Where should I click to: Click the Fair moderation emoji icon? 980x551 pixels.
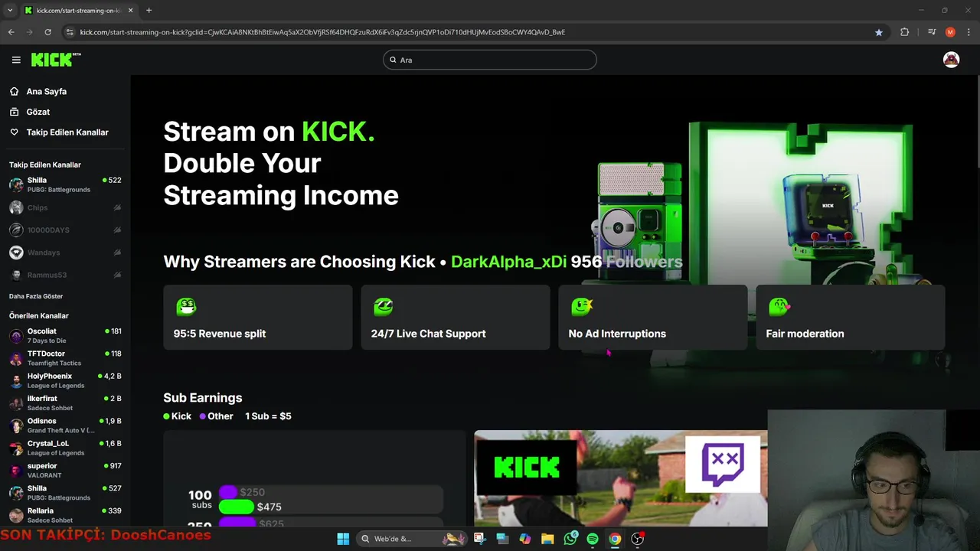pyautogui.click(x=779, y=307)
